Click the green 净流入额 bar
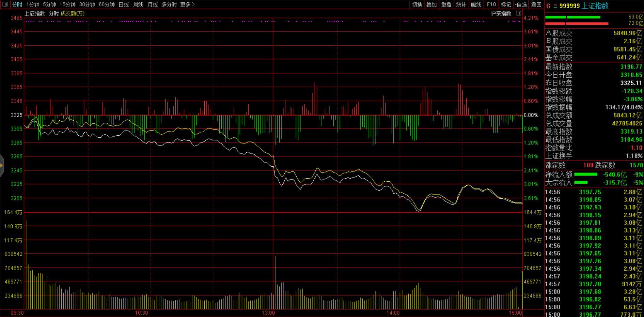This screenshot has width=644, height=317. click(586, 174)
